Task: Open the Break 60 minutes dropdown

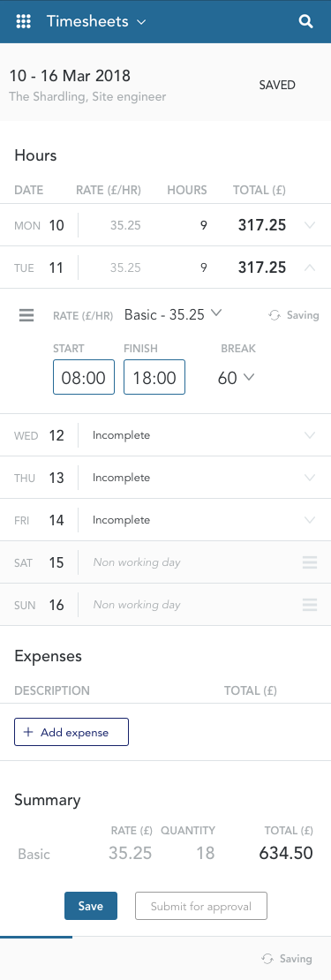Action: point(236,378)
